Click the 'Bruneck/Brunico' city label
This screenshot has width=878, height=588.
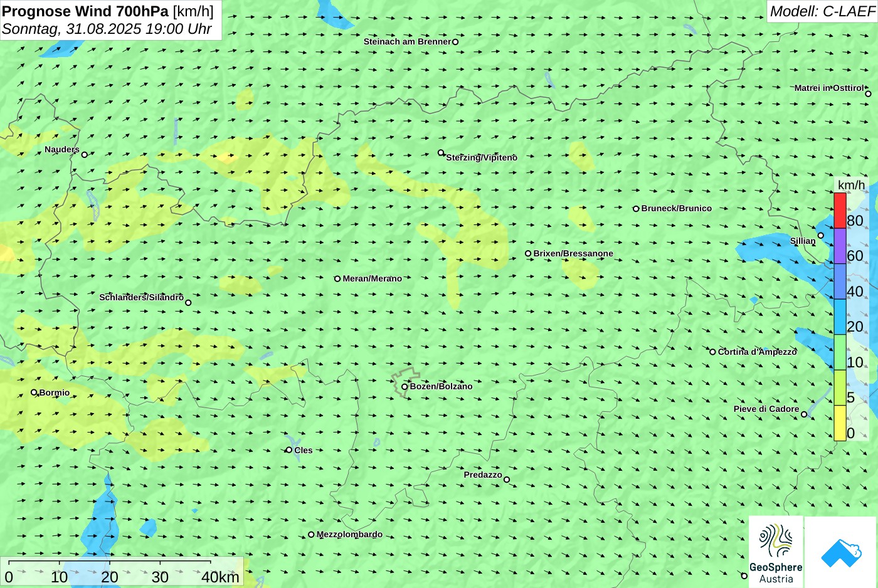click(x=676, y=208)
